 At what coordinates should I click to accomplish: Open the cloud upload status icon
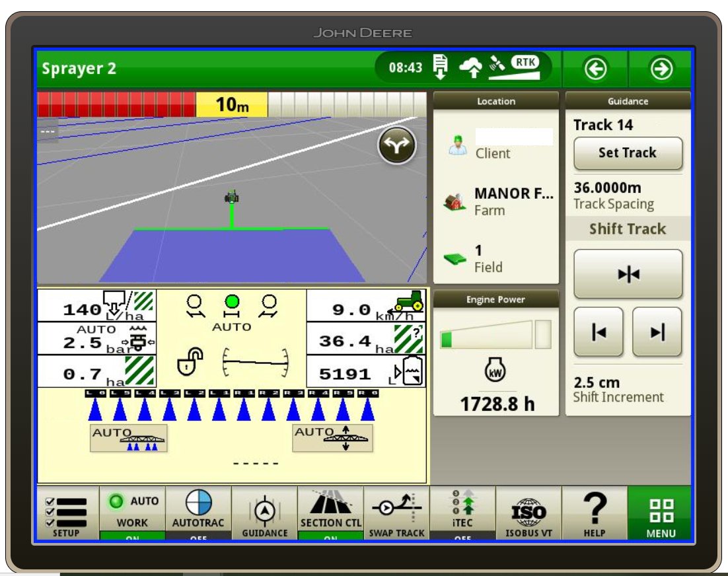click(x=471, y=67)
